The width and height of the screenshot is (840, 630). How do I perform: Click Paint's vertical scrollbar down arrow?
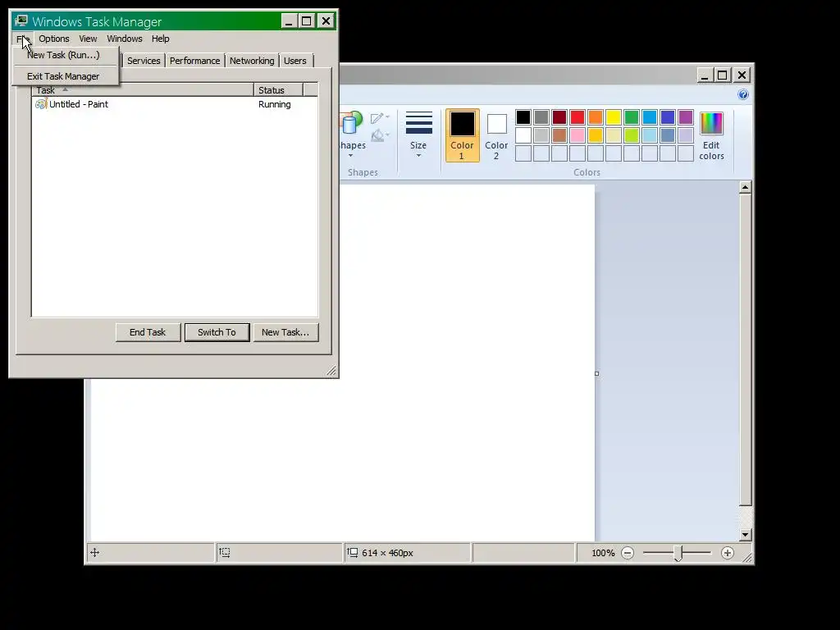(x=745, y=535)
